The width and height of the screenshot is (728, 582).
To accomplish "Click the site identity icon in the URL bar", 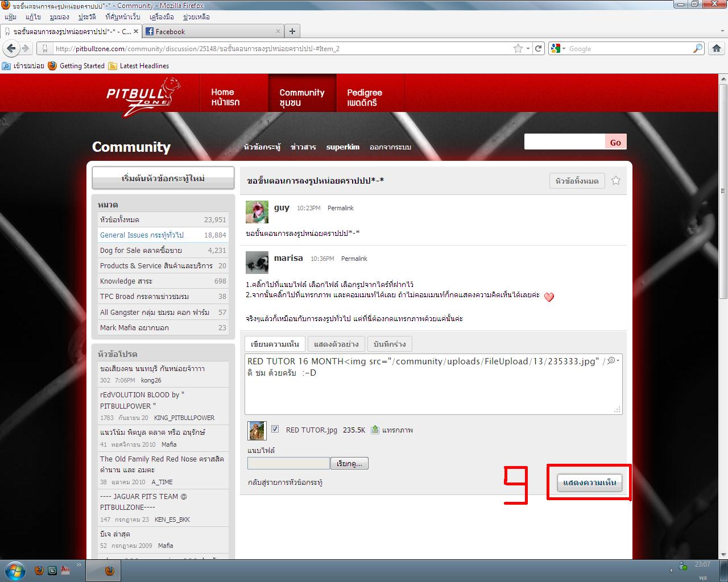I will point(44,48).
